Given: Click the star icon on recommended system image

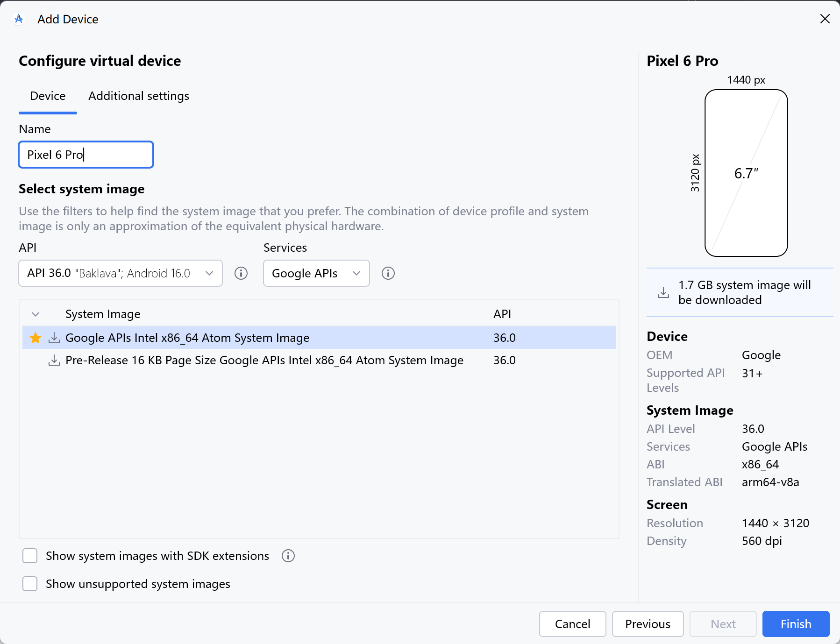Looking at the screenshot, I should (36, 338).
